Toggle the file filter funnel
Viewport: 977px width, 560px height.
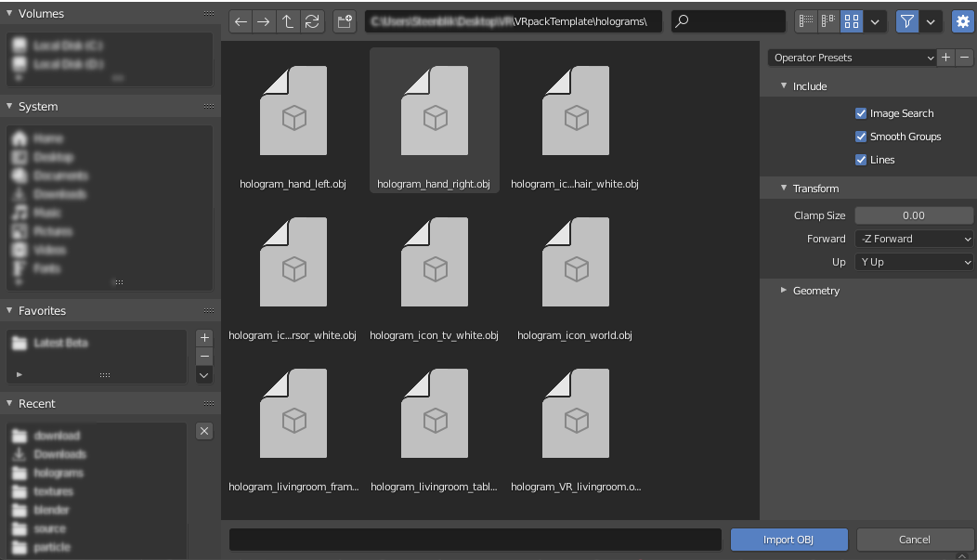point(907,21)
